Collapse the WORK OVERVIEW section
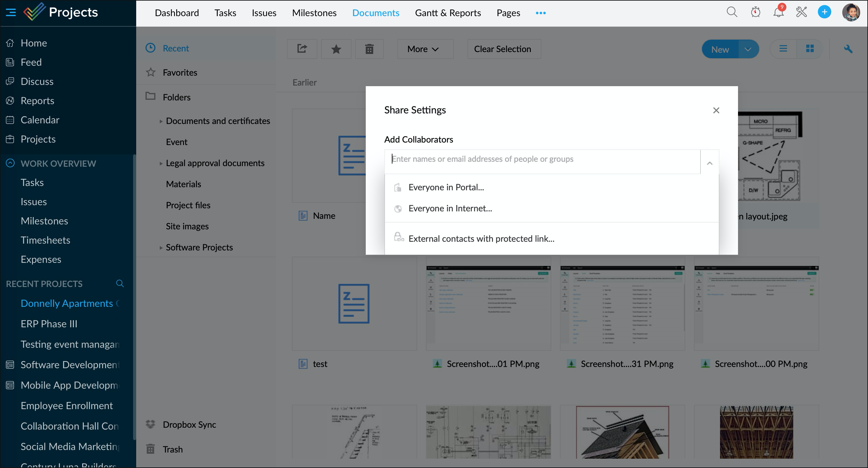 click(x=10, y=163)
